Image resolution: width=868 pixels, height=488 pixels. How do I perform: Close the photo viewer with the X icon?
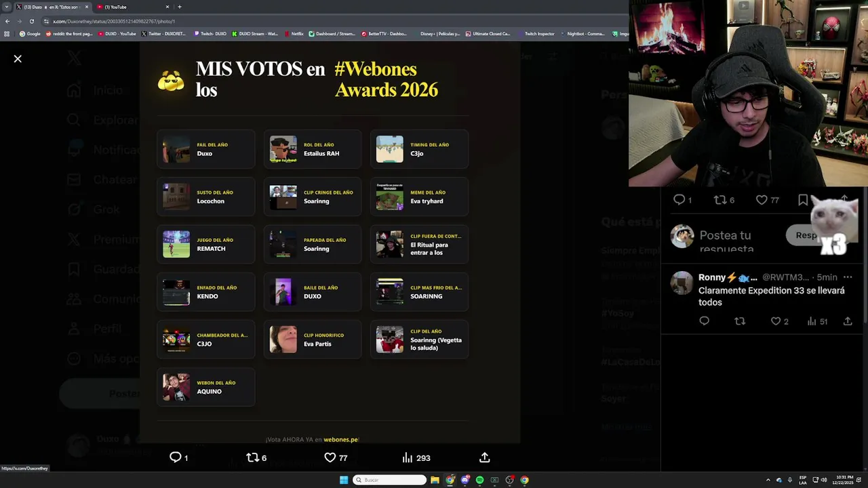point(18,59)
